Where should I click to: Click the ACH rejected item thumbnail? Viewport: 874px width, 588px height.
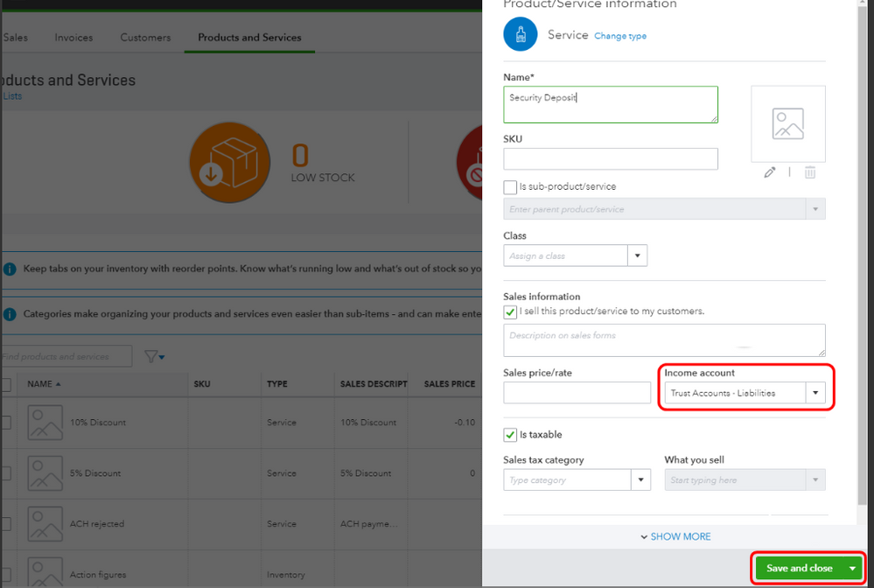coord(45,524)
